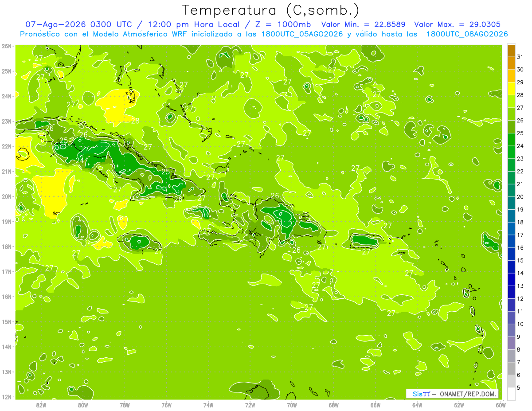Click the title "Temperatura (C,somb.)"
Screen dimensions: 532x411
pyautogui.click(x=270, y=10)
